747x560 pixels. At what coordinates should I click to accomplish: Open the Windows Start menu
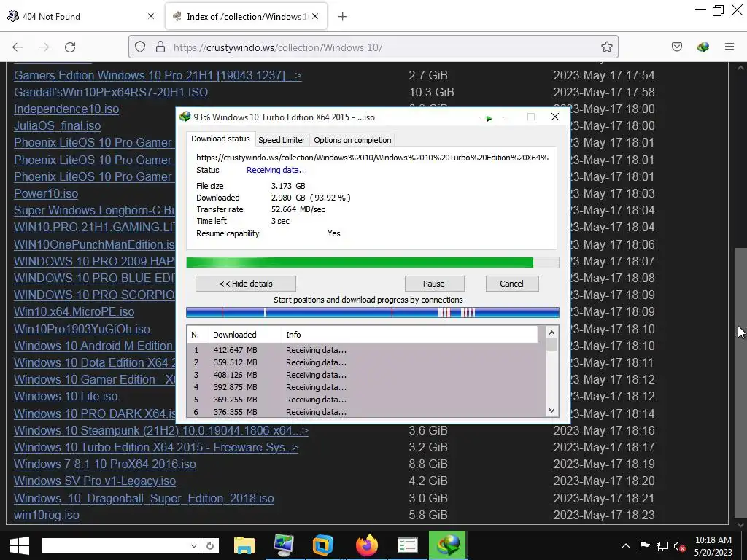click(x=20, y=545)
